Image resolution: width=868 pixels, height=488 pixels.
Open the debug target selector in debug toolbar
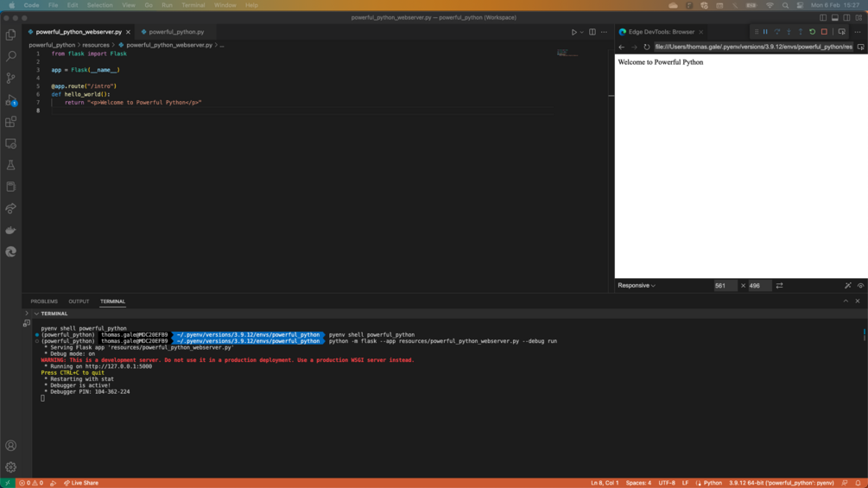pyautogui.click(x=841, y=32)
